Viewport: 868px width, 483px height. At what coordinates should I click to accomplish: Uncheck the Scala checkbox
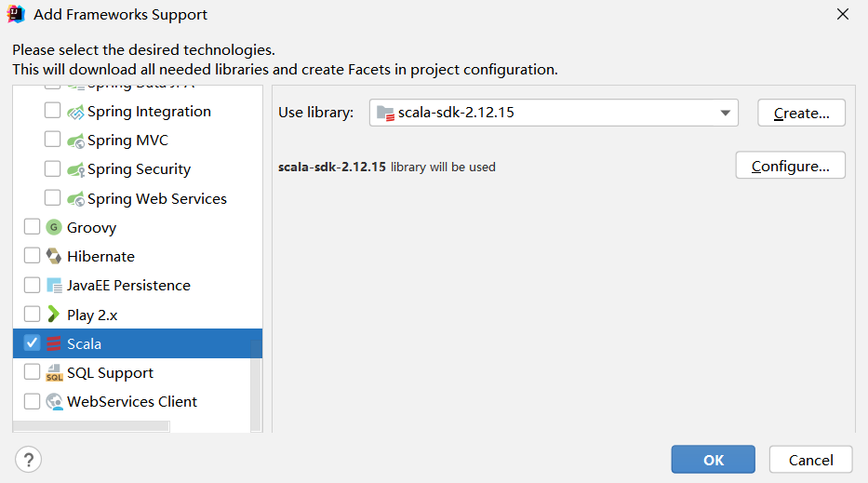point(33,342)
